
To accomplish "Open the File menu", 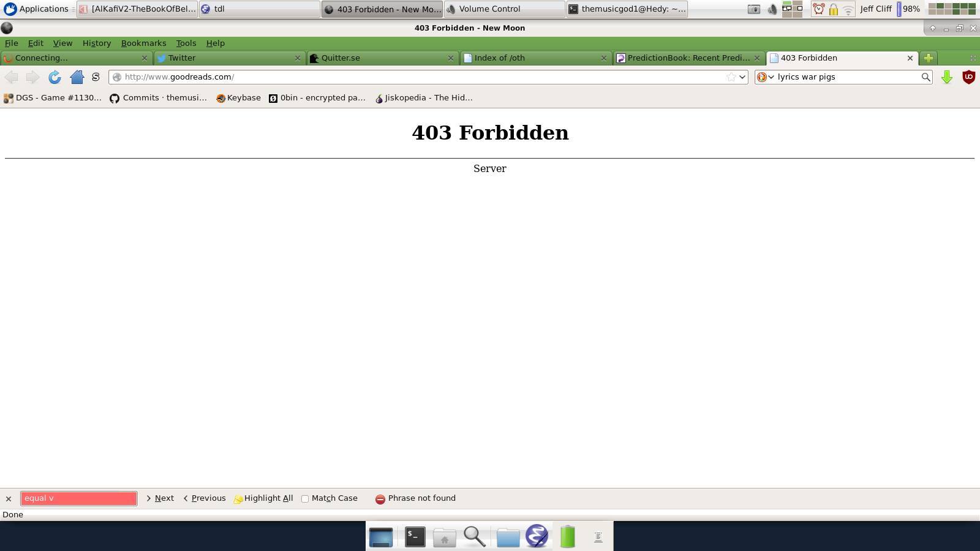I will tap(12, 43).
